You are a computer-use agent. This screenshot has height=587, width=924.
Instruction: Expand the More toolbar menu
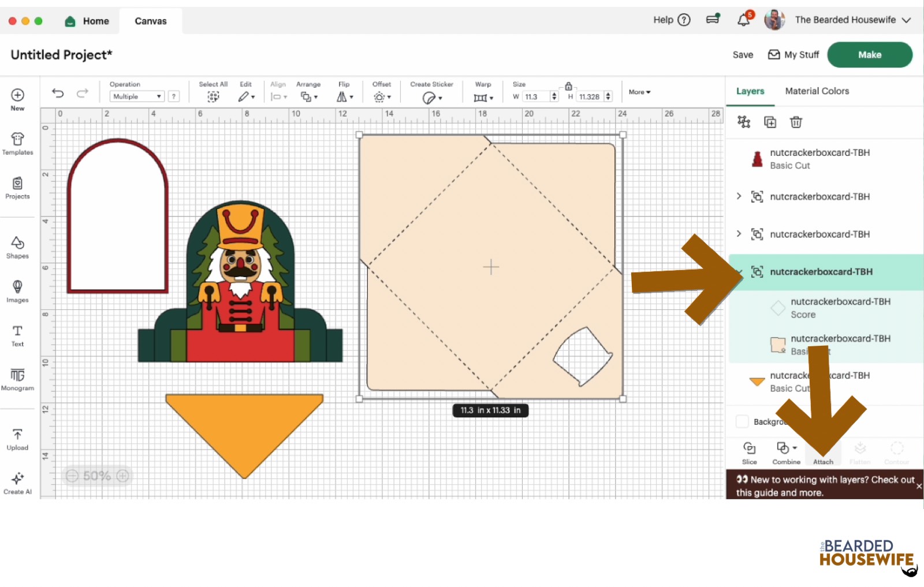(639, 92)
